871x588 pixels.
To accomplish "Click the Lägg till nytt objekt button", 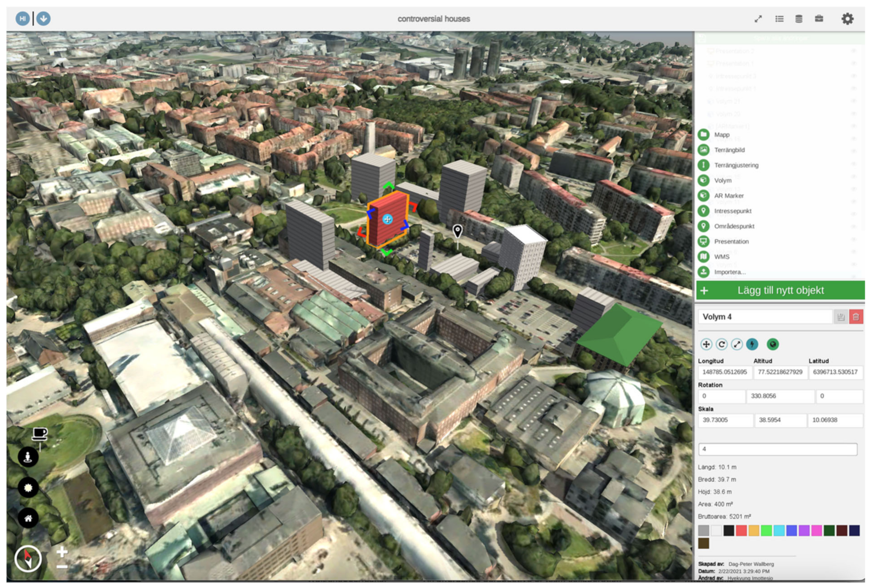I will coord(780,291).
